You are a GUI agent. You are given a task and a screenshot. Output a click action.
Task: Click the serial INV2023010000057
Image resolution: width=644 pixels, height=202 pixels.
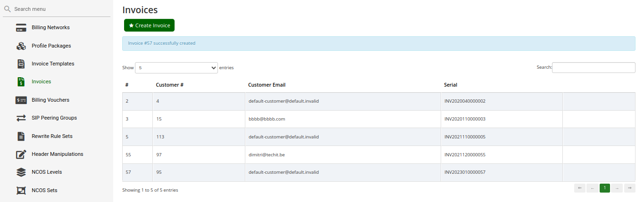click(465, 172)
